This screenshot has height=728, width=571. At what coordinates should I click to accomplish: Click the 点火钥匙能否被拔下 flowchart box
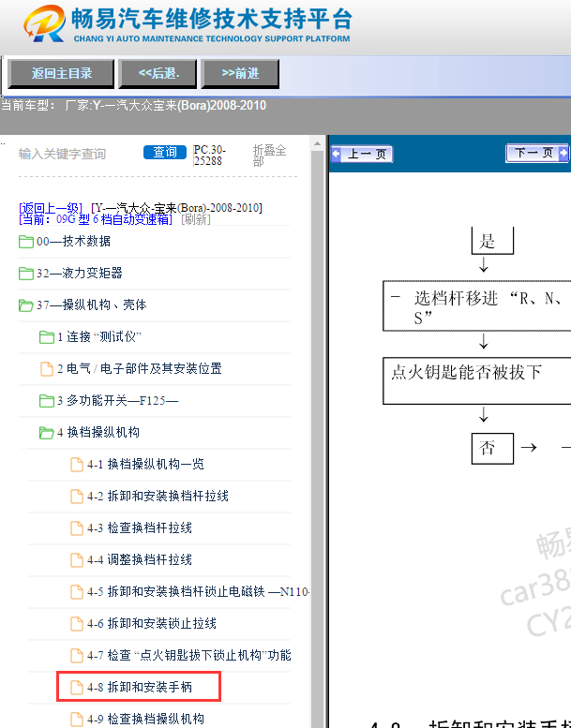476,380
